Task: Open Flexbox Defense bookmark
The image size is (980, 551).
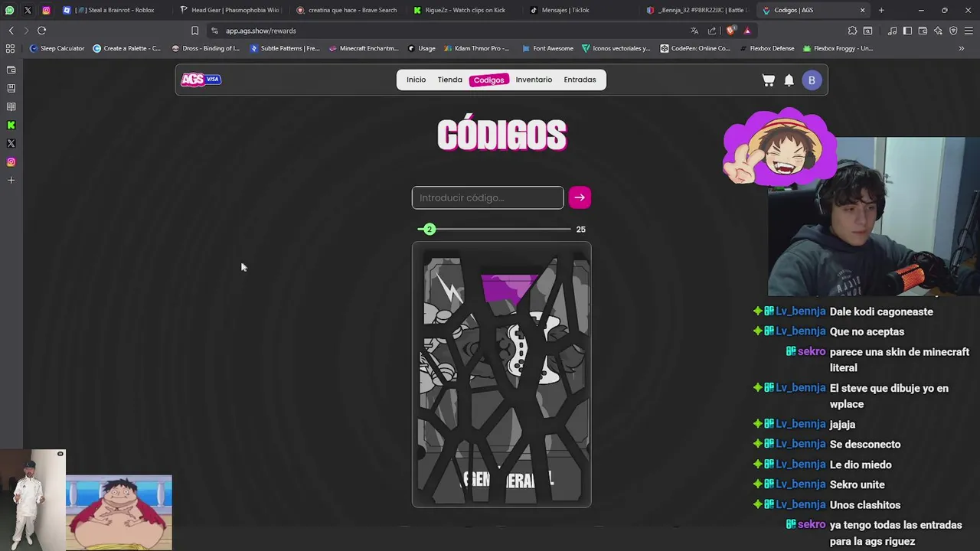Action: [x=766, y=48]
